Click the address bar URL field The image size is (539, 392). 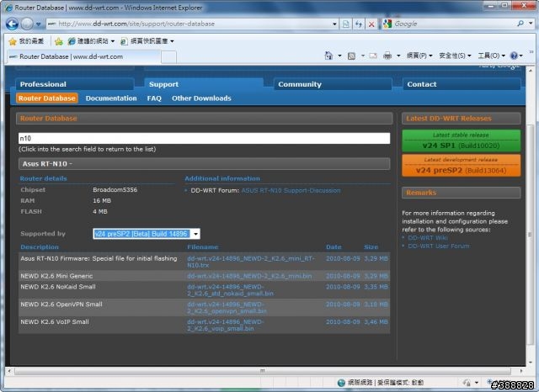pos(189,24)
